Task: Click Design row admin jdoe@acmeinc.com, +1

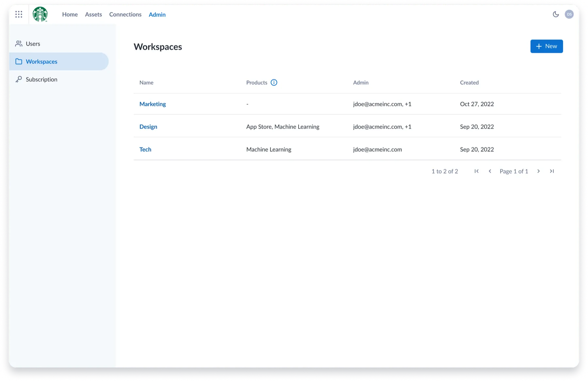Action: coord(382,127)
